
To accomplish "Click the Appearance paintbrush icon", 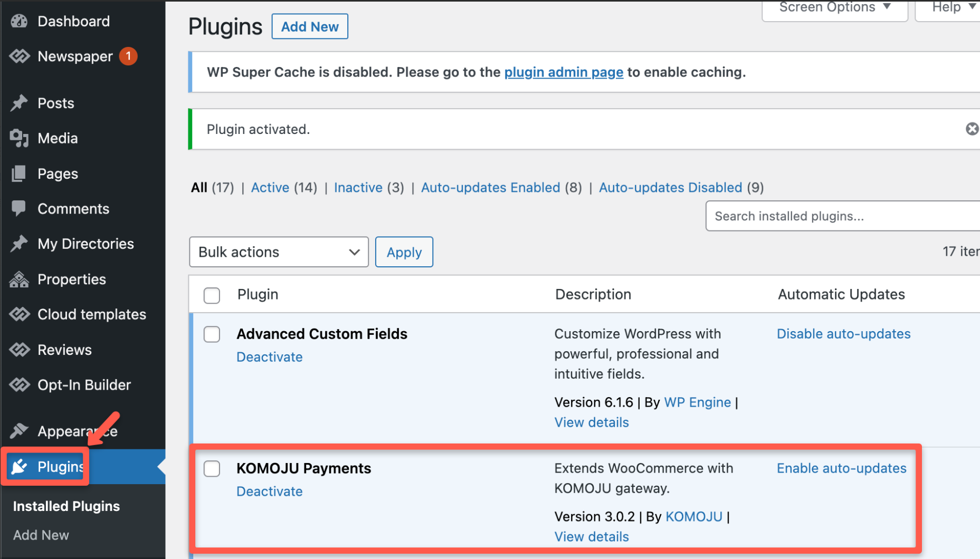I will tap(19, 431).
